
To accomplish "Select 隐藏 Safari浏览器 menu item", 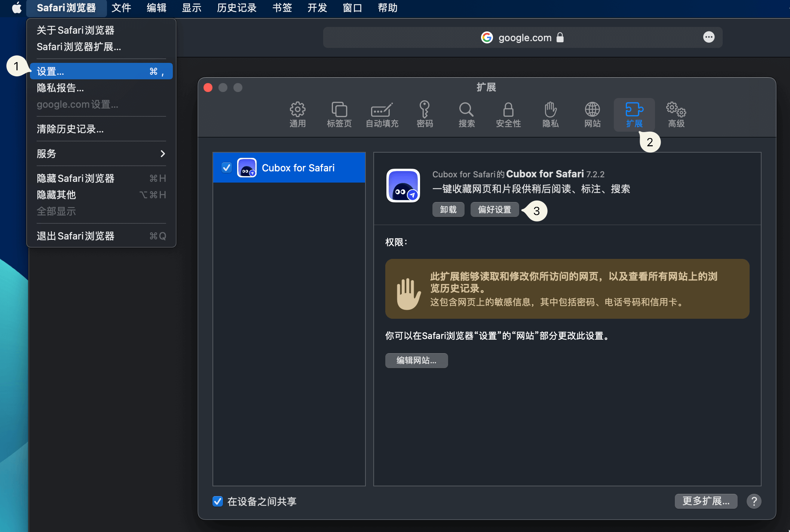I will coord(101,178).
